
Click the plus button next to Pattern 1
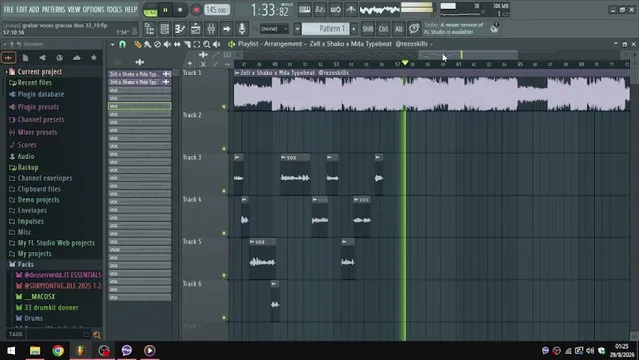point(354,29)
